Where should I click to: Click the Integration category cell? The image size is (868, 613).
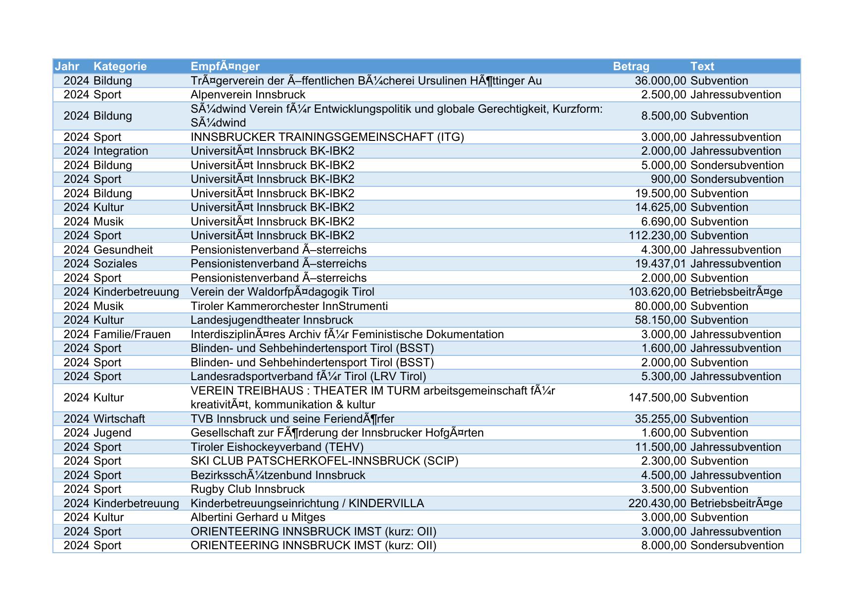(x=120, y=151)
